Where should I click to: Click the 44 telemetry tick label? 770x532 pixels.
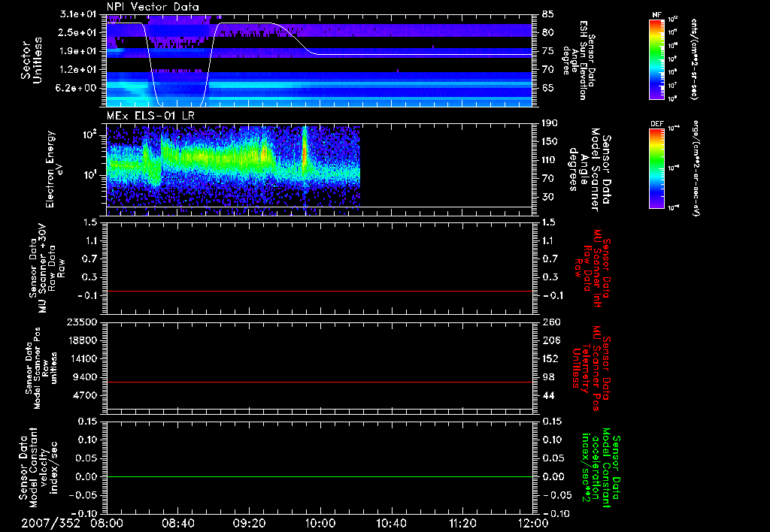pos(548,395)
